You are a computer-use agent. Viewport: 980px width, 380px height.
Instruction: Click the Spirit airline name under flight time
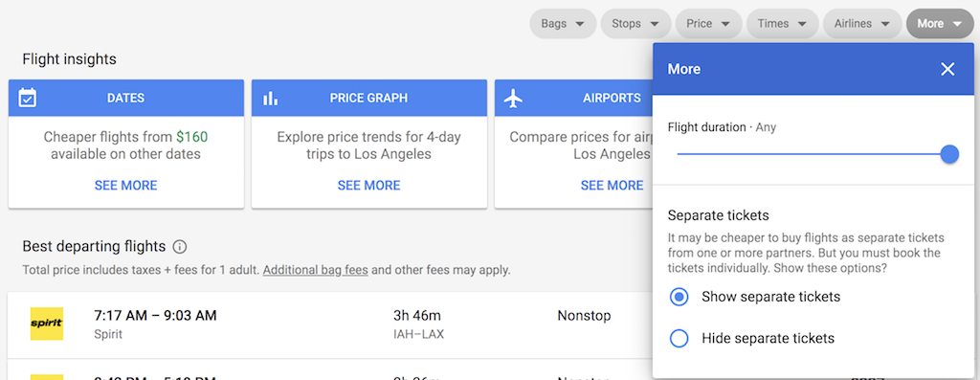click(x=108, y=334)
